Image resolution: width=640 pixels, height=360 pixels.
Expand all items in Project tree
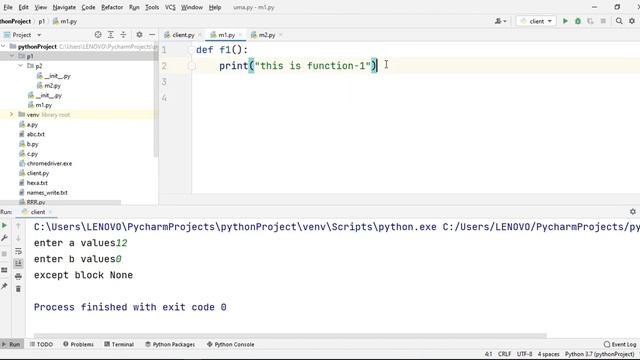tap(111, 35)
